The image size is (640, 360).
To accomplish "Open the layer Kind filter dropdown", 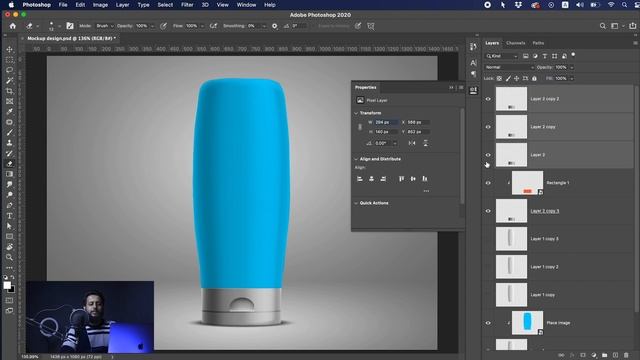I will point(502,56).
